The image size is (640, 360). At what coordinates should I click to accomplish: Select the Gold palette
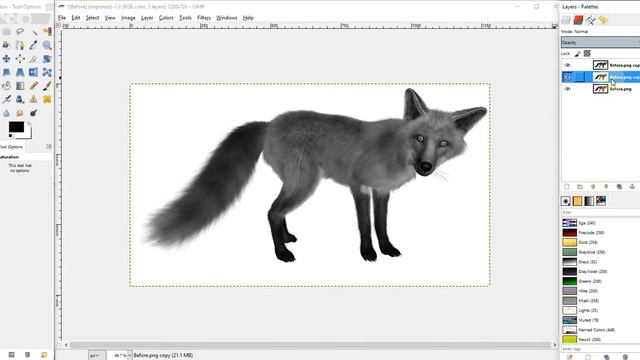pyautogui.click(x=601, y=242)
